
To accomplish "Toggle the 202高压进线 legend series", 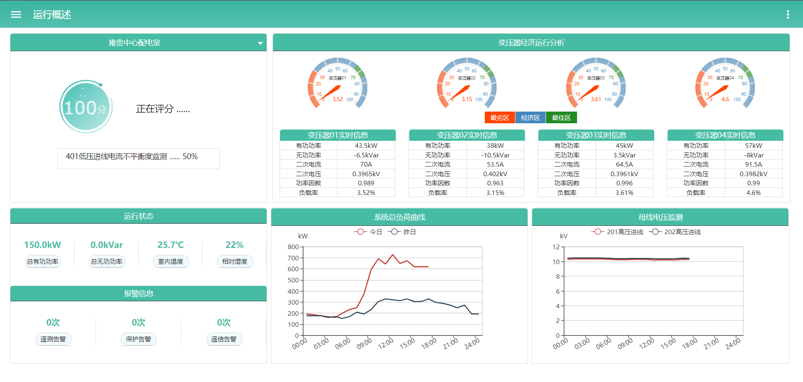I will point(675,232).
